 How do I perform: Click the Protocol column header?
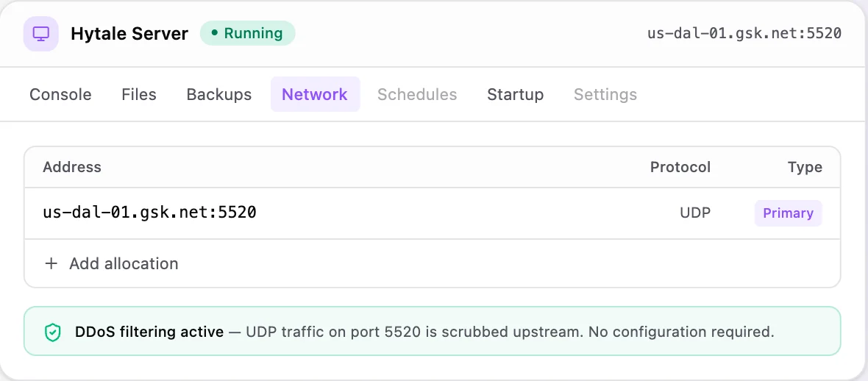(680, 167)
